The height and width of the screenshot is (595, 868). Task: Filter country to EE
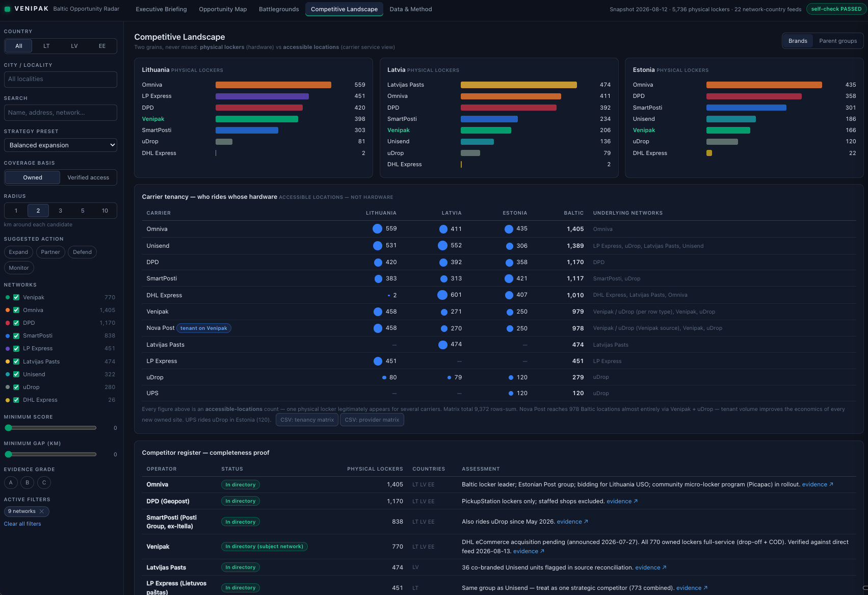click(x=102, y=46)
